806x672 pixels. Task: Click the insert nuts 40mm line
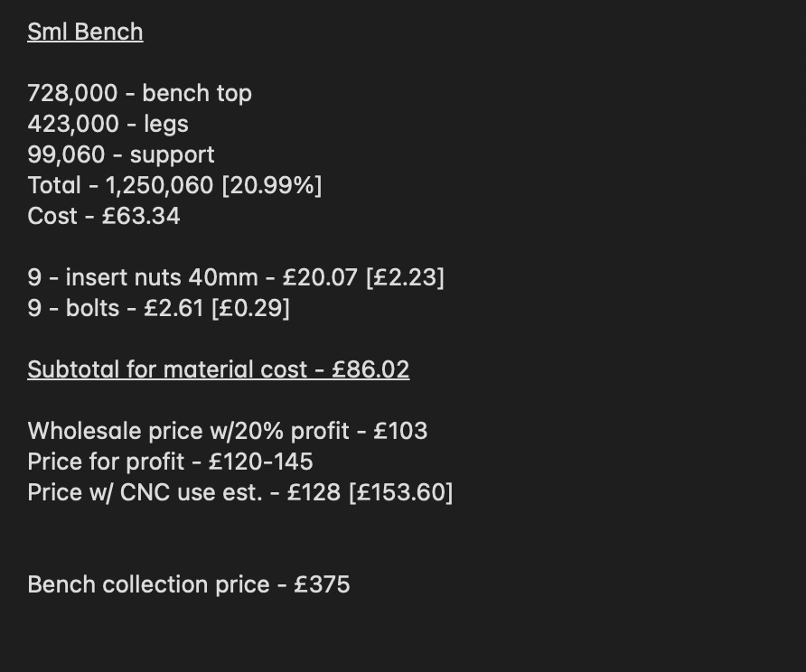coord(236,277)
